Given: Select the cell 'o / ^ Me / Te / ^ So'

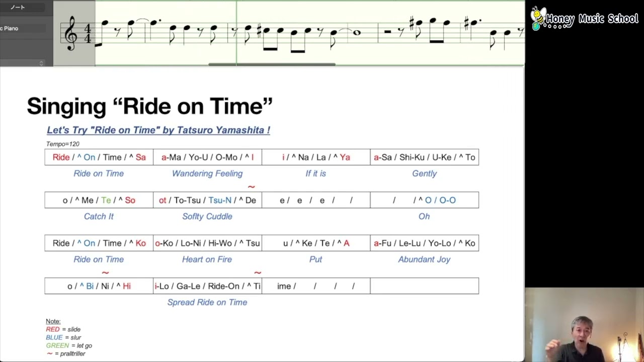Looking at the screenshot, I should click(x=99, y=200).
